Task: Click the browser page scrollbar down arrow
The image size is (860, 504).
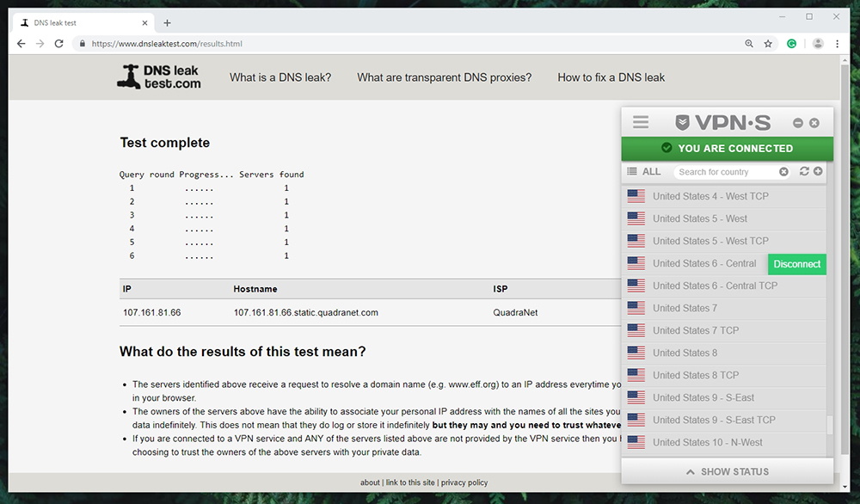Action: coord(845,486)
